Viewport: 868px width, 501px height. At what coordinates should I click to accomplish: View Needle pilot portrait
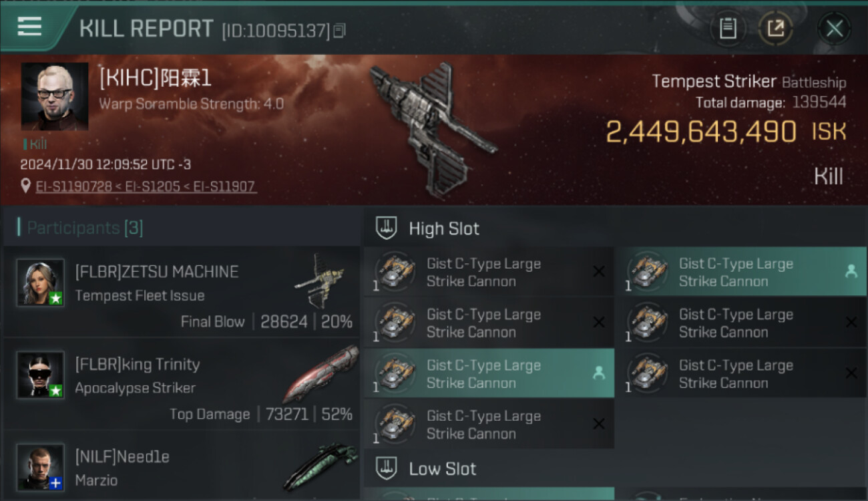click(x=41, y=467)
